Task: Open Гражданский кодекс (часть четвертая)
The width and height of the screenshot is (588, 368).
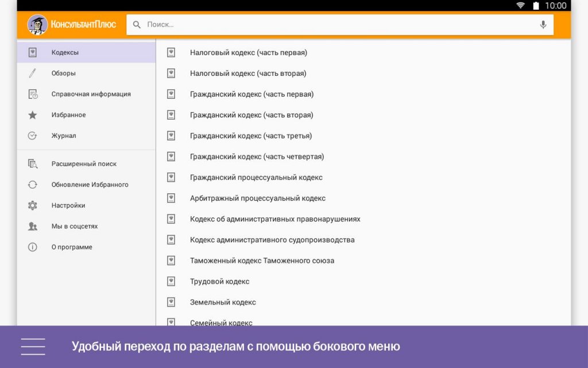Action: 363,156
